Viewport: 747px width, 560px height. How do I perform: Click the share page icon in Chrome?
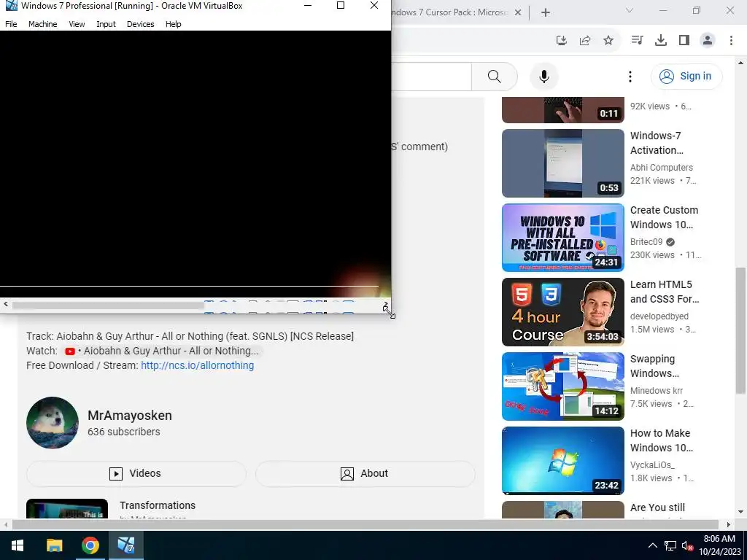point(585,41)
